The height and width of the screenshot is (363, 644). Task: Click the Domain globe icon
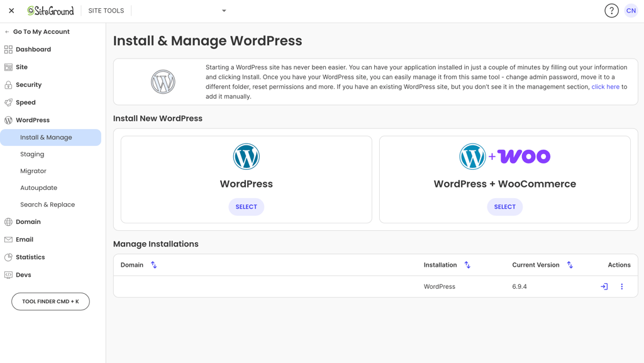8,221
